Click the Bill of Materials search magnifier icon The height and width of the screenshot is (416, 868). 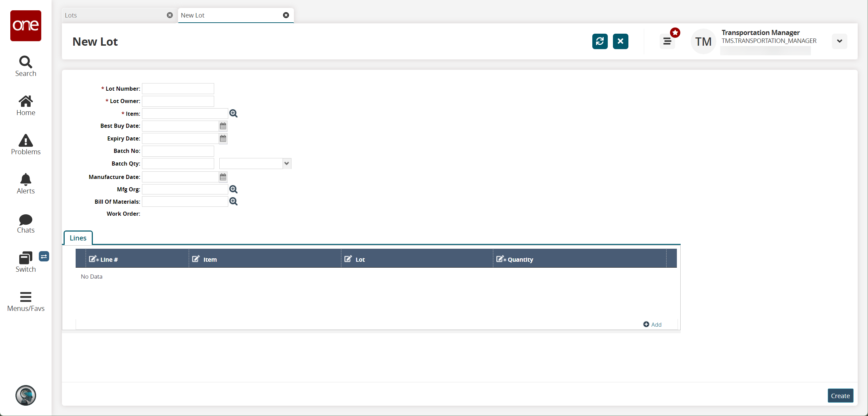(x=233, y=201)
